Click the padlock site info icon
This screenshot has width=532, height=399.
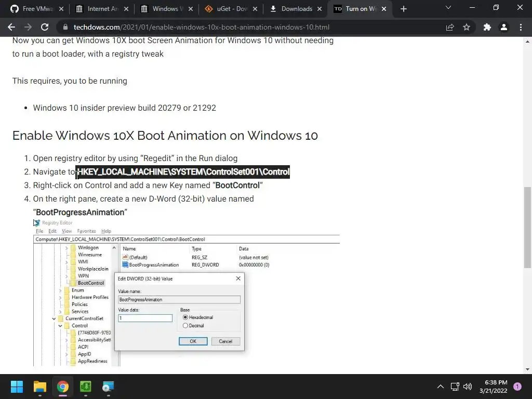65,27
